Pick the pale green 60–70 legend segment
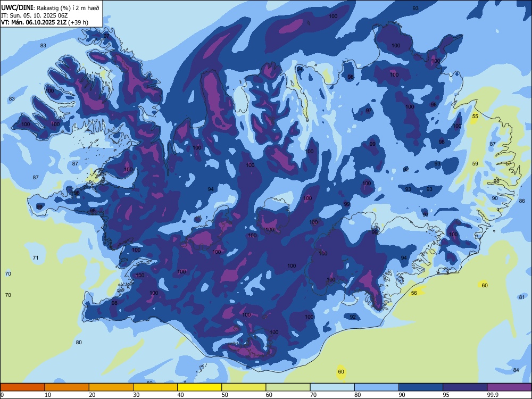The width and height of the screenshot is (532, 399). (x=288, y=387)
